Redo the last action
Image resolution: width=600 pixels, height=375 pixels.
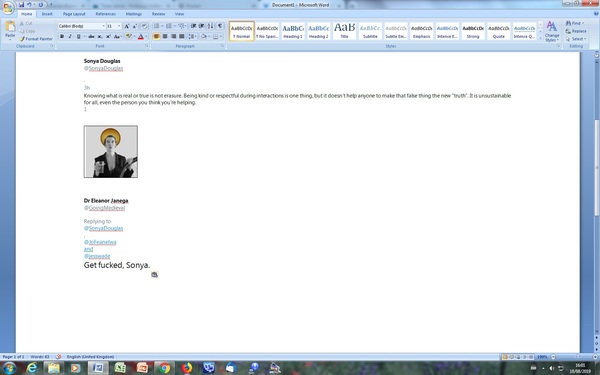pos(41,5)
